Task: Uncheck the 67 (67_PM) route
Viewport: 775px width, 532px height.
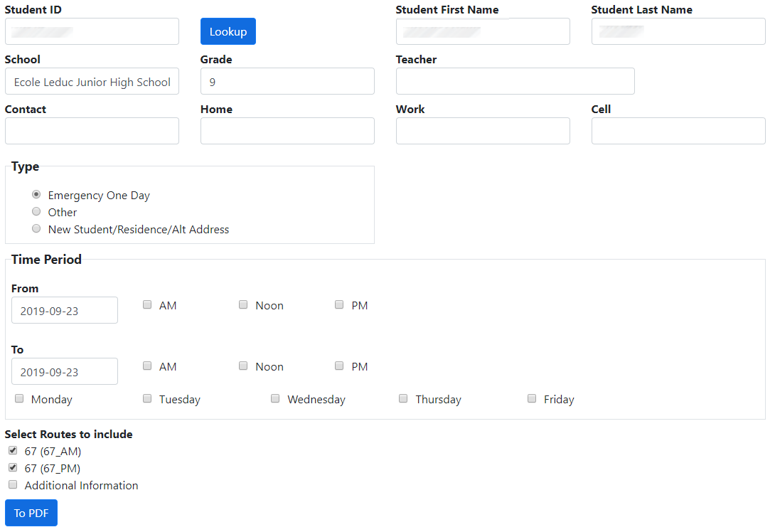Action: [x=13, y=467]
